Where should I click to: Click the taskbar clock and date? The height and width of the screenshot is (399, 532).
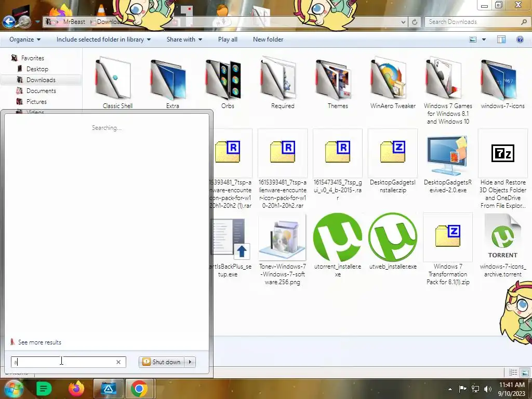pyautogui.click(x=512, y=389)
